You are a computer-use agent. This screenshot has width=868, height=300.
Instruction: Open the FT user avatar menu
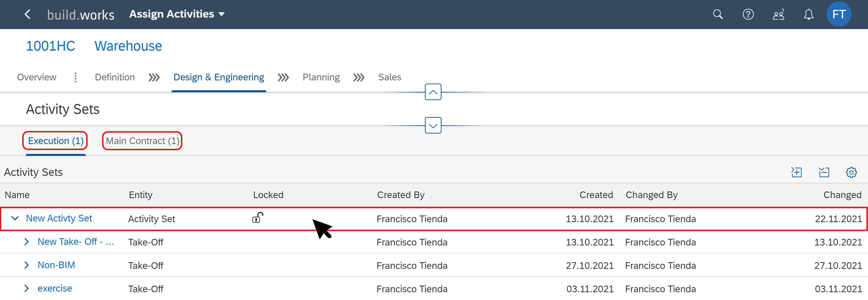tap(839, 14)
